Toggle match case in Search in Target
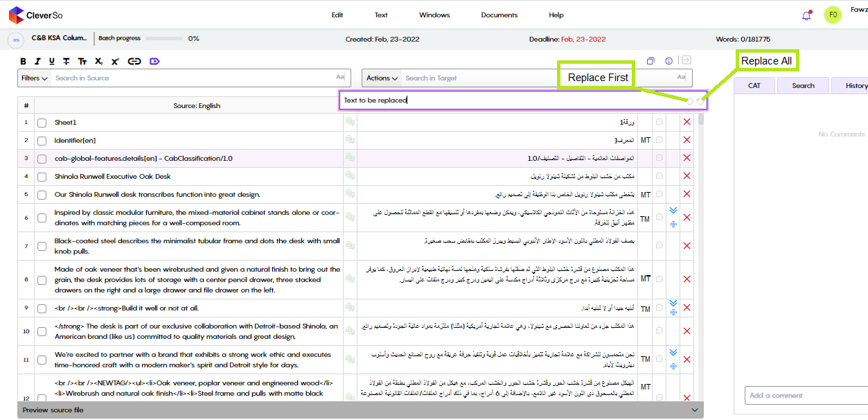Image resolution: width=868 pixels, height=420 pixels. point(682,78)
